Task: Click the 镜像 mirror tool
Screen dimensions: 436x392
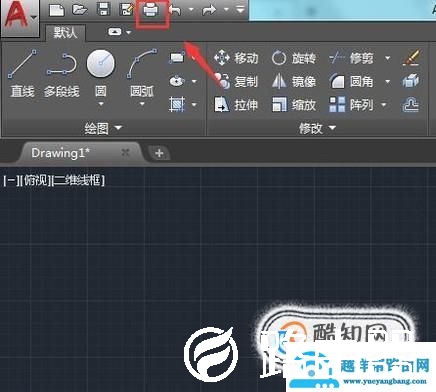Action: click(294, 81)
